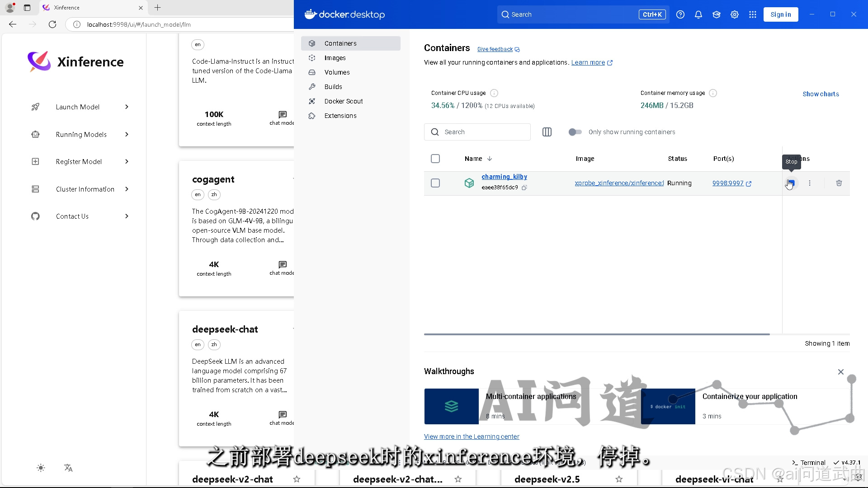Expand Launch Model menu chevron
Image resolution: width=868 pixels, height=488 pixels.
click(x=127, y=107)
